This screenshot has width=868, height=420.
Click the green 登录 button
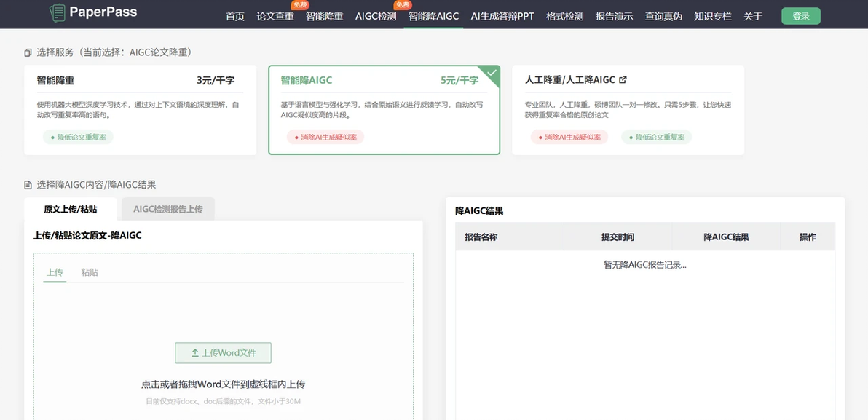(800, 16)
